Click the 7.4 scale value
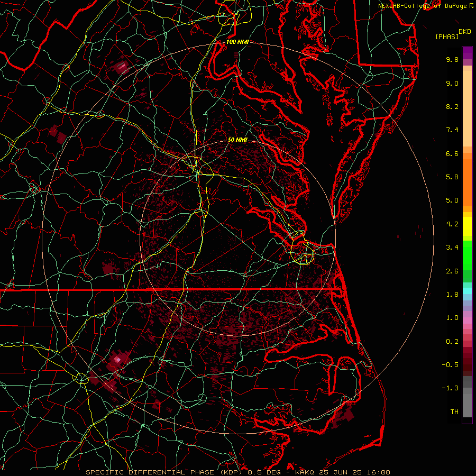The image size is (476, 476). (x=452, y=130)
